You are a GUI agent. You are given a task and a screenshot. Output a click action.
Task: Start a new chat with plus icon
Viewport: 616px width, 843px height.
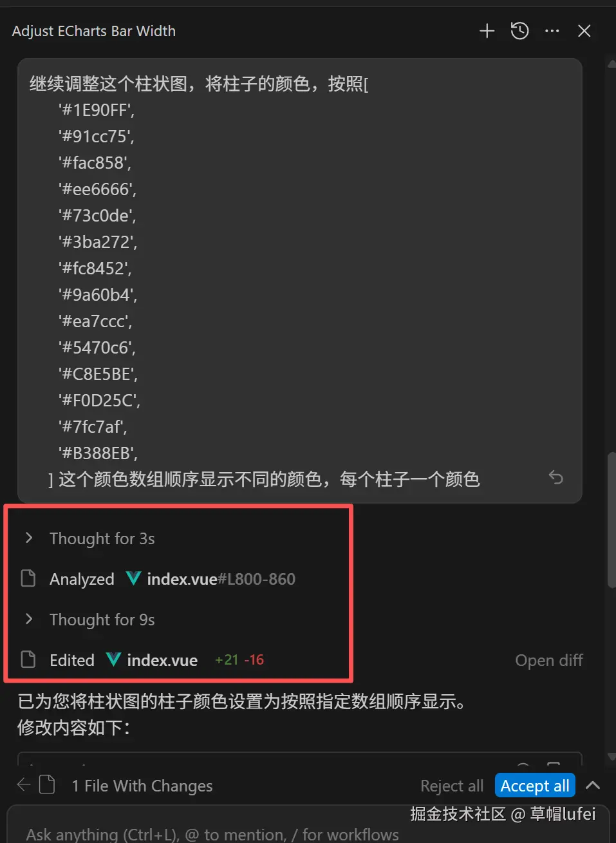[x=487, y=31]
